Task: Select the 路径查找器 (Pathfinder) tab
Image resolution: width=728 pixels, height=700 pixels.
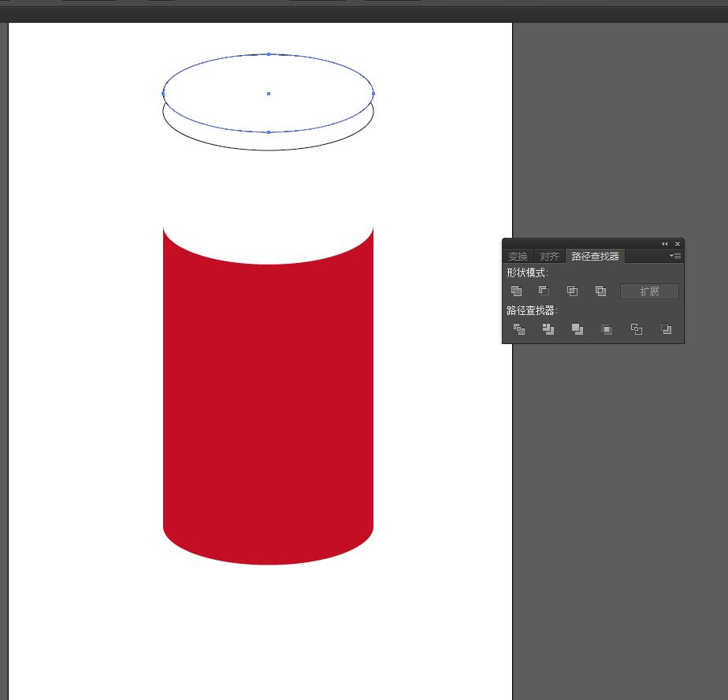Action: coord(595,257)
